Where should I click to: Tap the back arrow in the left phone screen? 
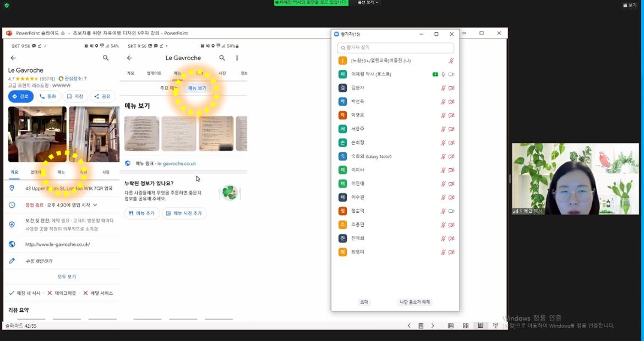coord(13,58)
